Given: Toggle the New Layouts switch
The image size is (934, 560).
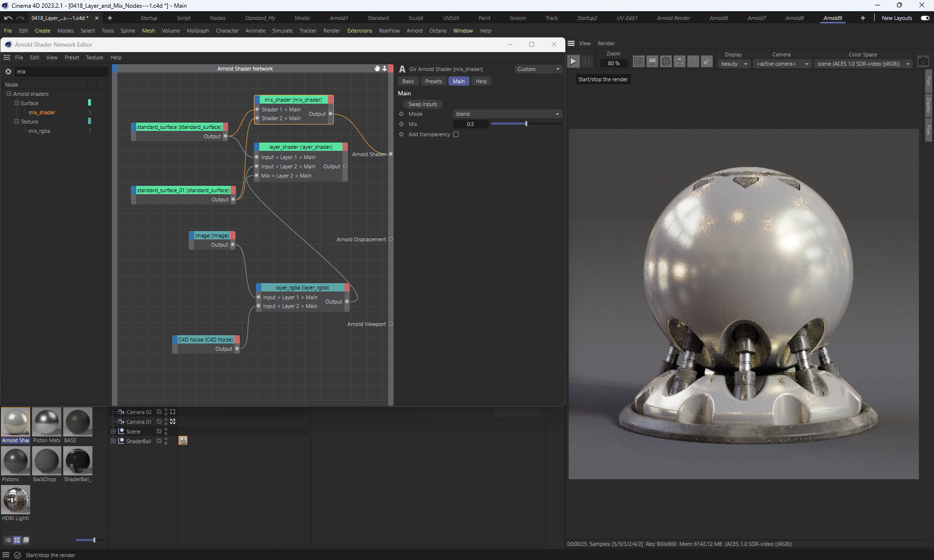Looking at the screenshot, I should point(925,18).
